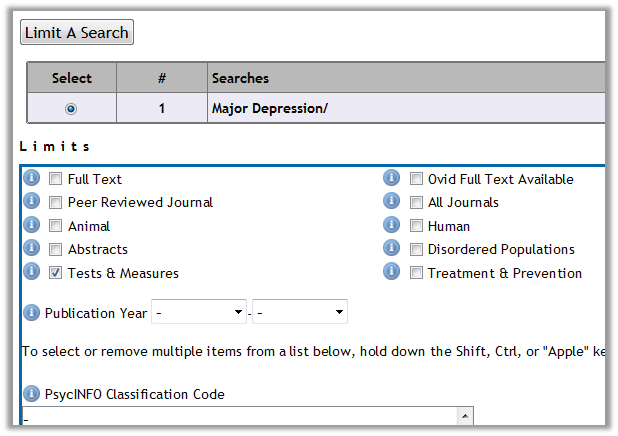Check the Disordered Populations checkbox

click(416, 249)
